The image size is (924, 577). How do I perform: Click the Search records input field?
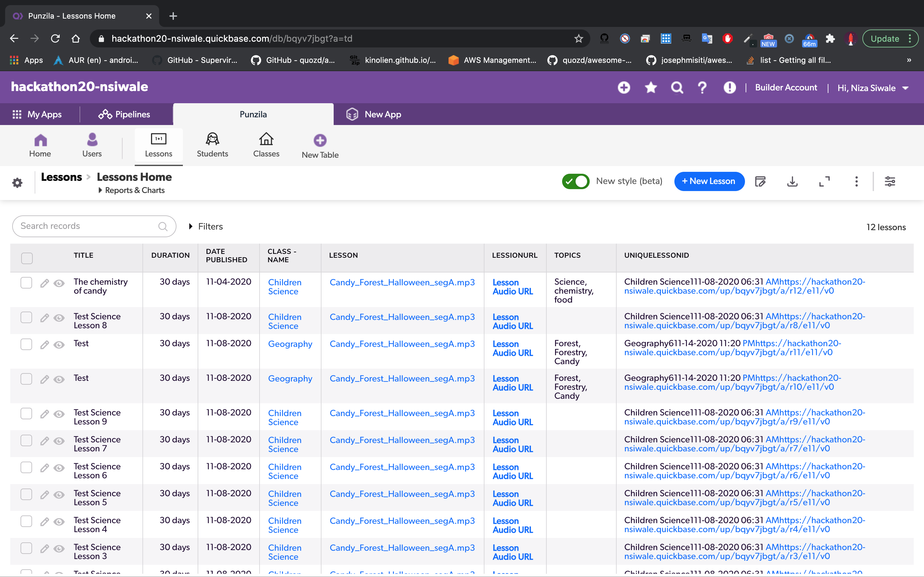[88, 226]
